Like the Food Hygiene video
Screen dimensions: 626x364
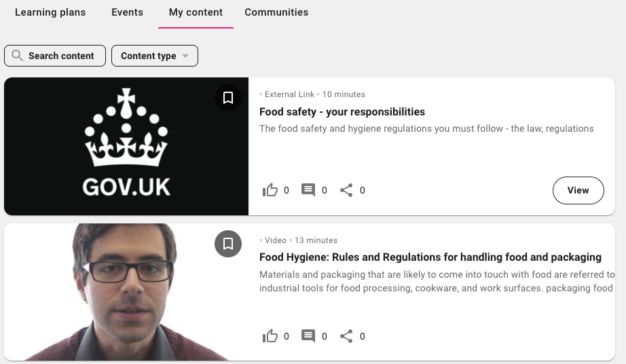[x=270, y=336]
